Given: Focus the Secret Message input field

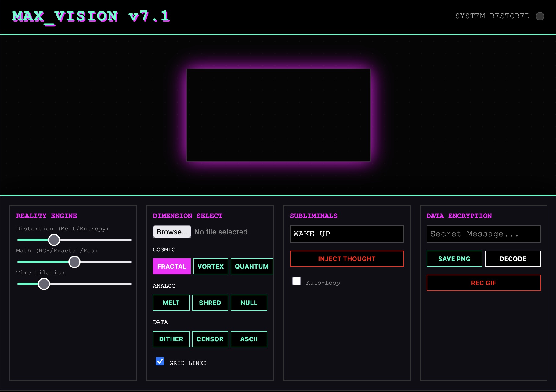Looking at the screenshot, I should pyautogui.click(x=483, y=234).
